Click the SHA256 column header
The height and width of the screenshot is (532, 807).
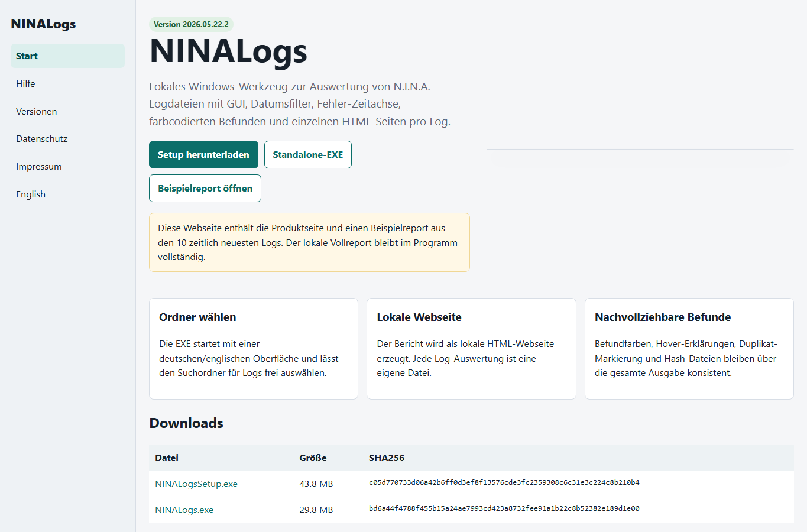[x=387, y=458]
